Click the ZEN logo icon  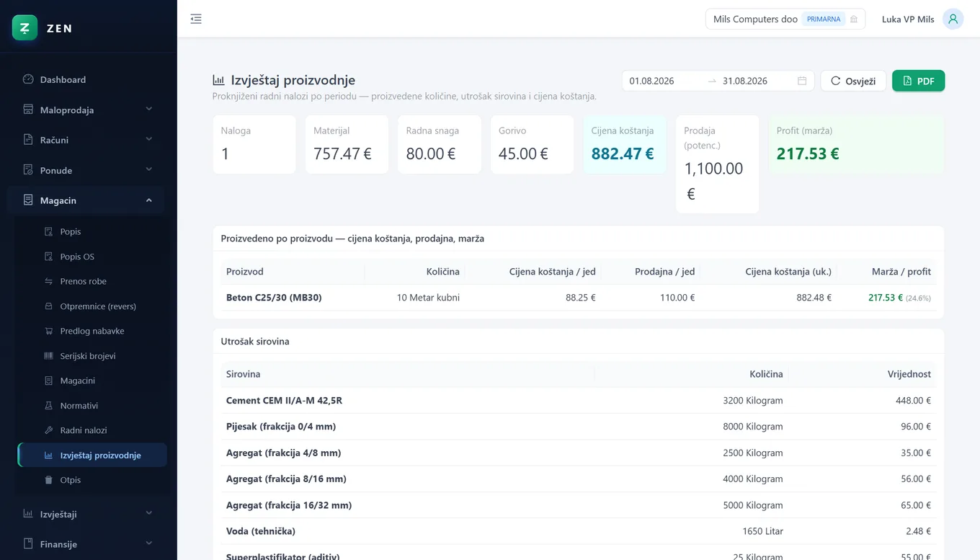point(24,28)
